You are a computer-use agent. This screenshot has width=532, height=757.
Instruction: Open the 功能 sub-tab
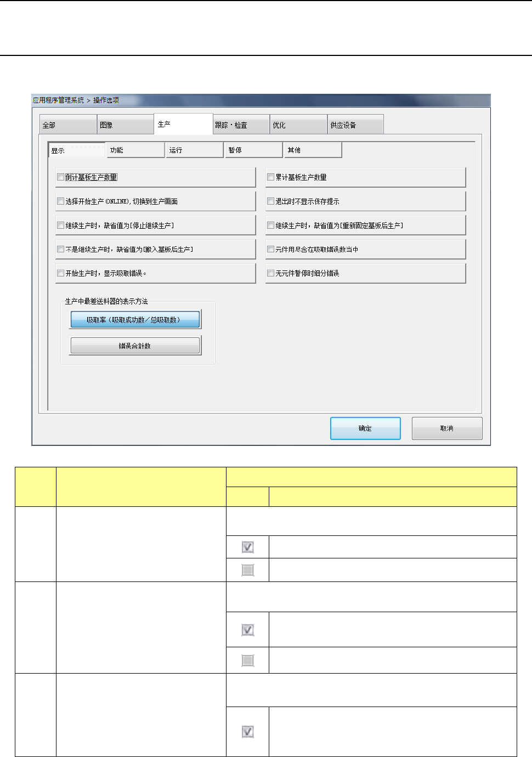[135, 150]
